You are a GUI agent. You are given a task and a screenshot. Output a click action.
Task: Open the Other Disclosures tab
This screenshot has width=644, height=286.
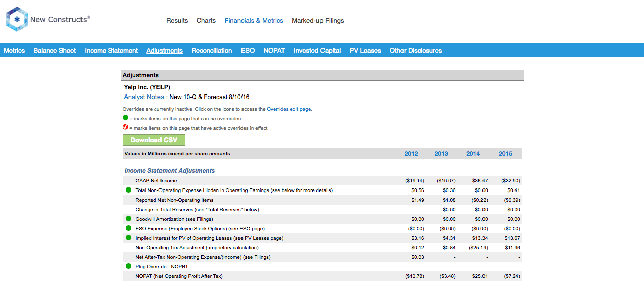416,50
